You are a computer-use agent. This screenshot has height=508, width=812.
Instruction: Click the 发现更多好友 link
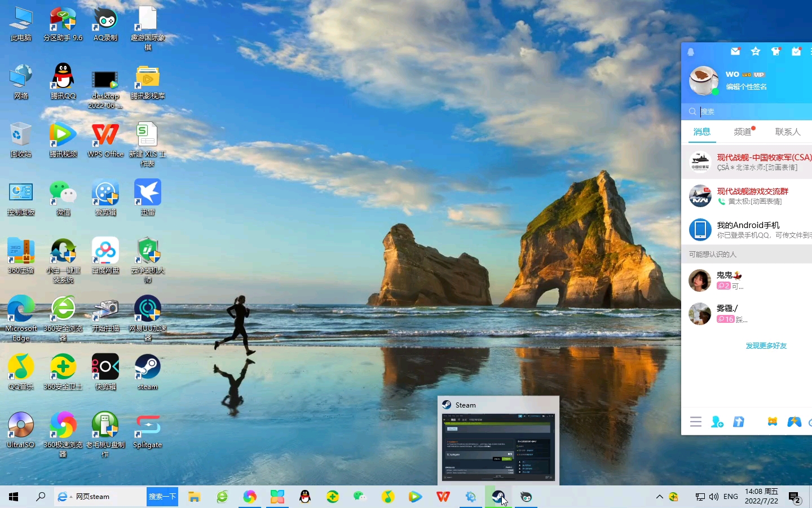766,346
